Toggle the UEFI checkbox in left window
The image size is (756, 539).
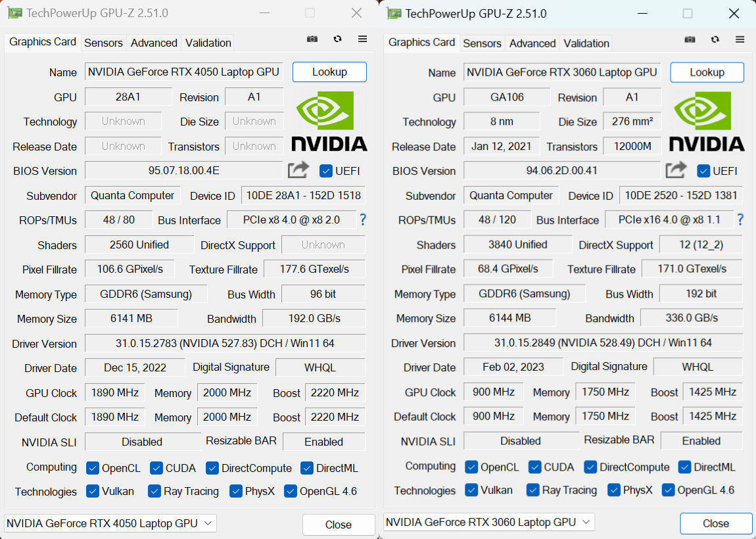coord(325,171)
